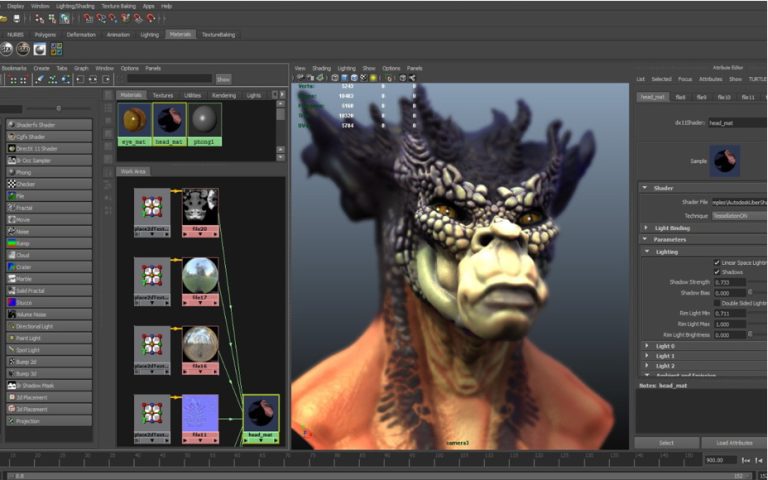Viewport: 768px width, 480px height.
Task: Create a Projection utility node
Action: point(49,421)
